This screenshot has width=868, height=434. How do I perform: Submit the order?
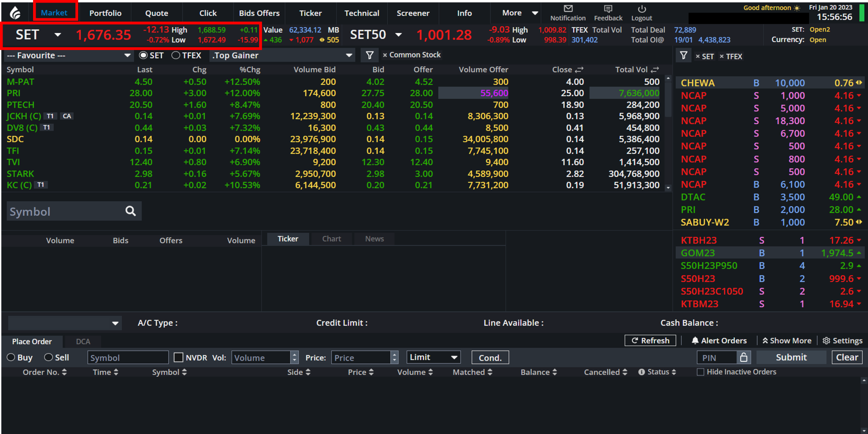pyautogui.click(x=791, y=357)
